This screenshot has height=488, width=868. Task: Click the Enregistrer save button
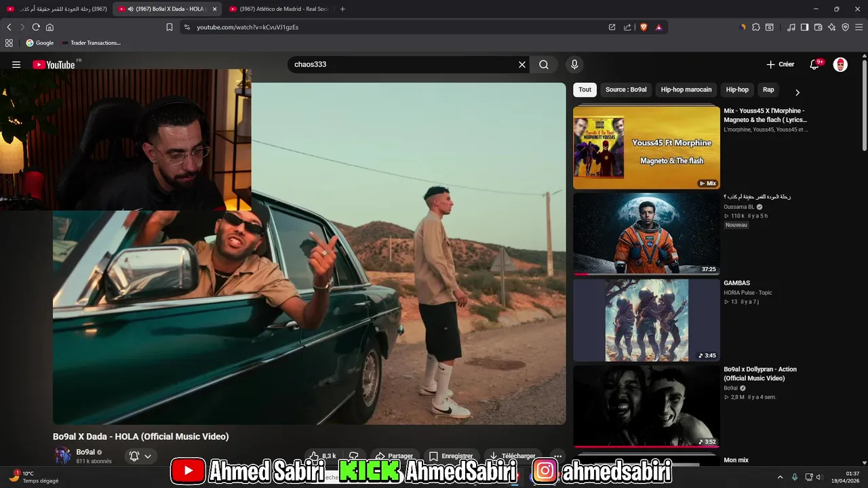pyautogui.click(x=451, y=456)
